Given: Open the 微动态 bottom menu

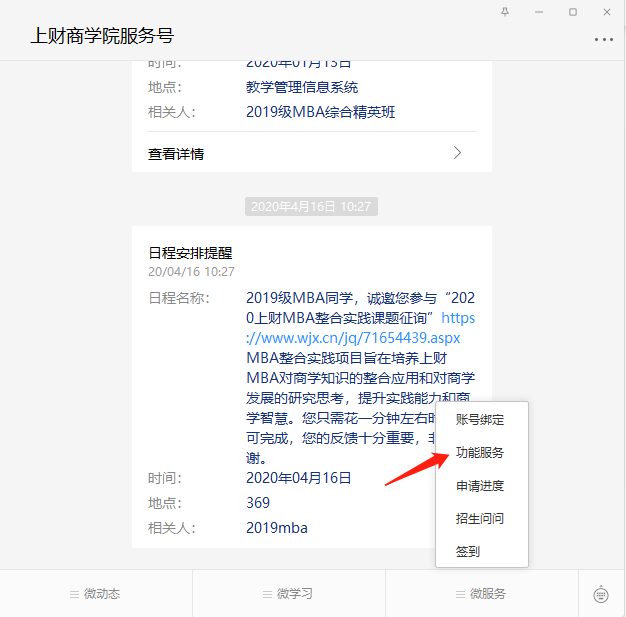Looking at the screenshot, I should [x=96, y=594].
